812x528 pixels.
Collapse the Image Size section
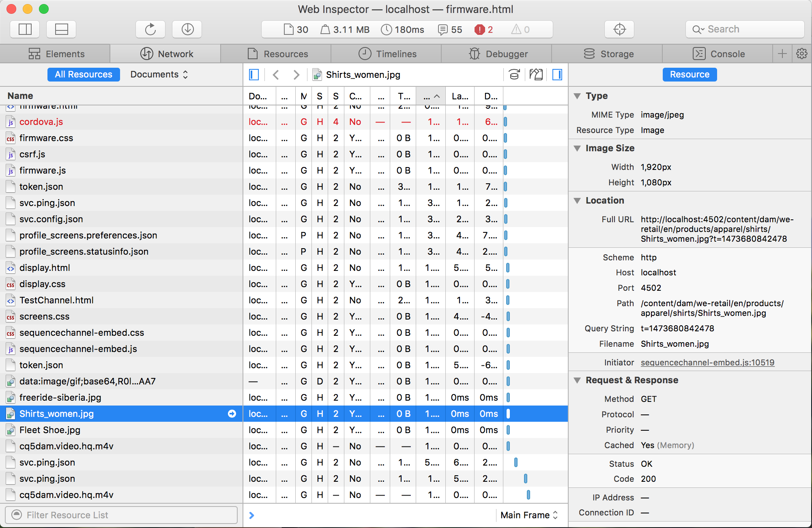click(x=577, y=148)
